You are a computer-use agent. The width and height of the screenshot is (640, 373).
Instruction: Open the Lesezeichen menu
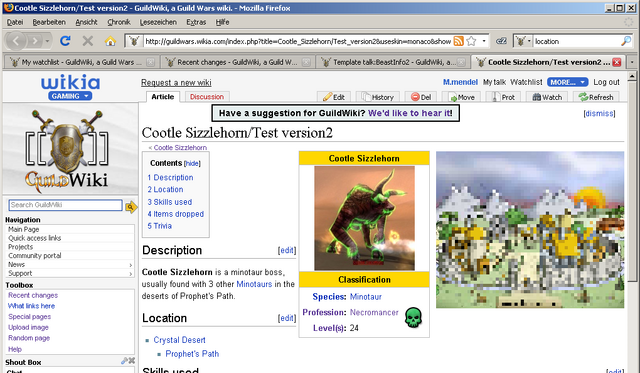[158, 22]
